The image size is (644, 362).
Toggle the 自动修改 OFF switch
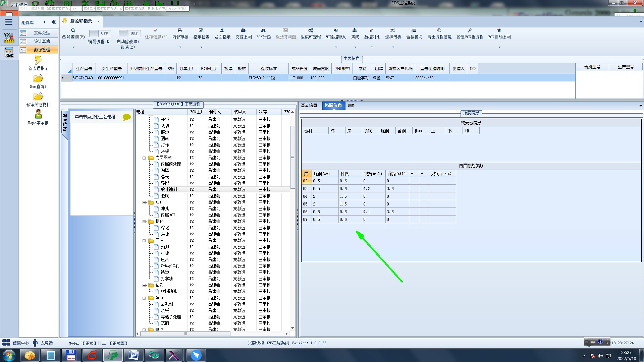coord(129,33)
